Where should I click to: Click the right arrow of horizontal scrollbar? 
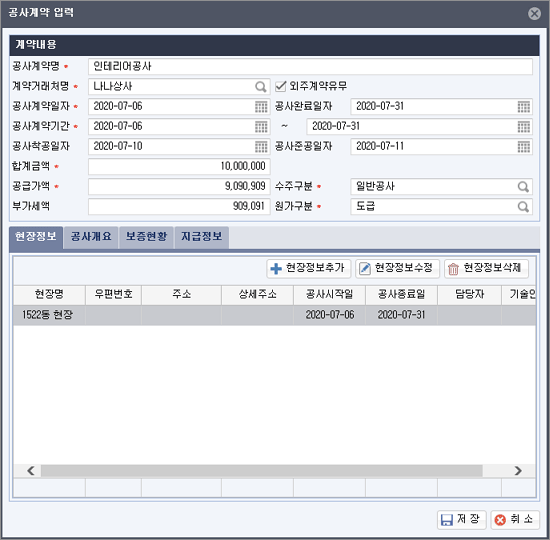click(x=518, y=471)
